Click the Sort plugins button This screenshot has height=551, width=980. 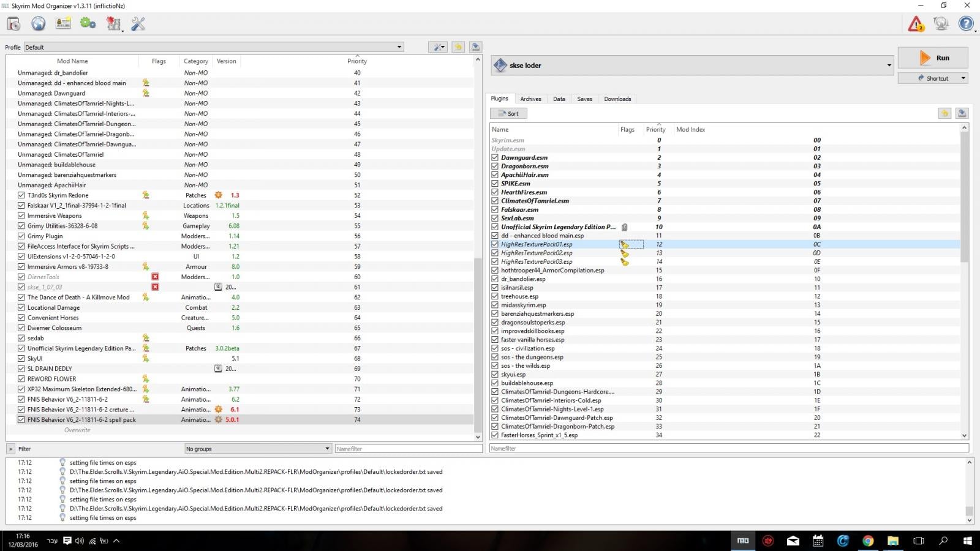click(508, 113)
